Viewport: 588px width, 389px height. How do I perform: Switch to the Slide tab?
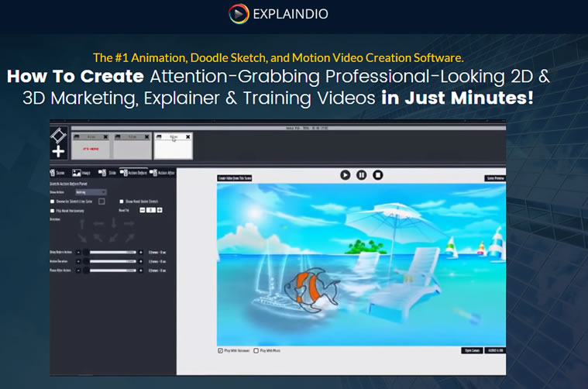coord(107,173)
